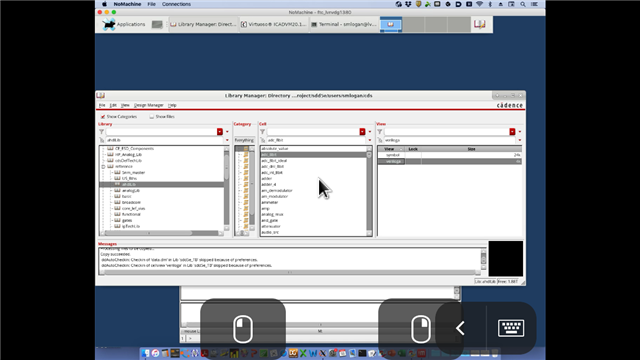The height and width of the screenshot is (360, 640).
Task: Click the right mouse button overlay
Action: (x=421, y=329)
